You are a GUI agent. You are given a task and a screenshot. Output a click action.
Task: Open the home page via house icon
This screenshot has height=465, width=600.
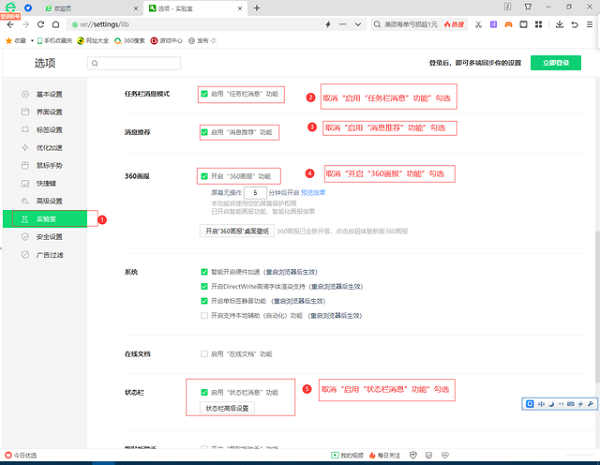pyautogui.click(x=56, y=24)
